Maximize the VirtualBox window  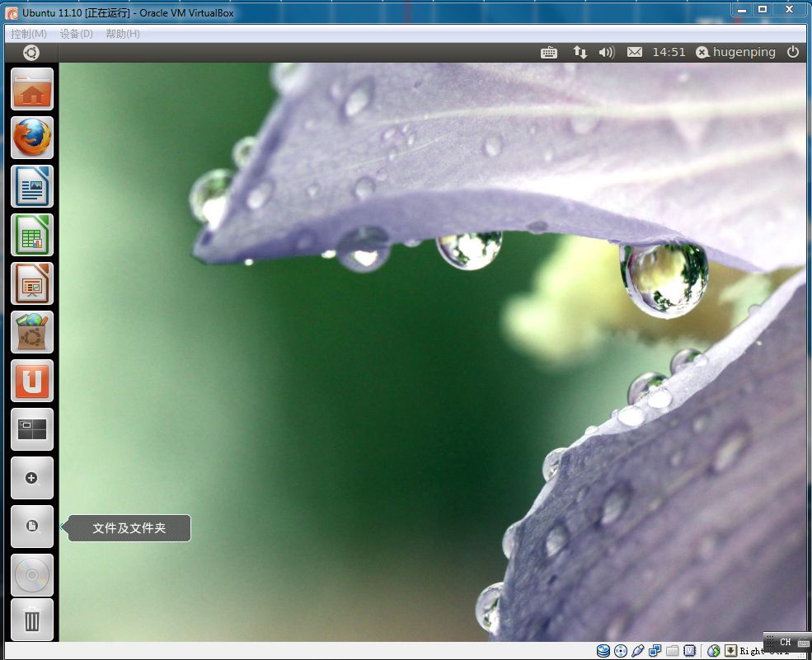tap(763, 9)
